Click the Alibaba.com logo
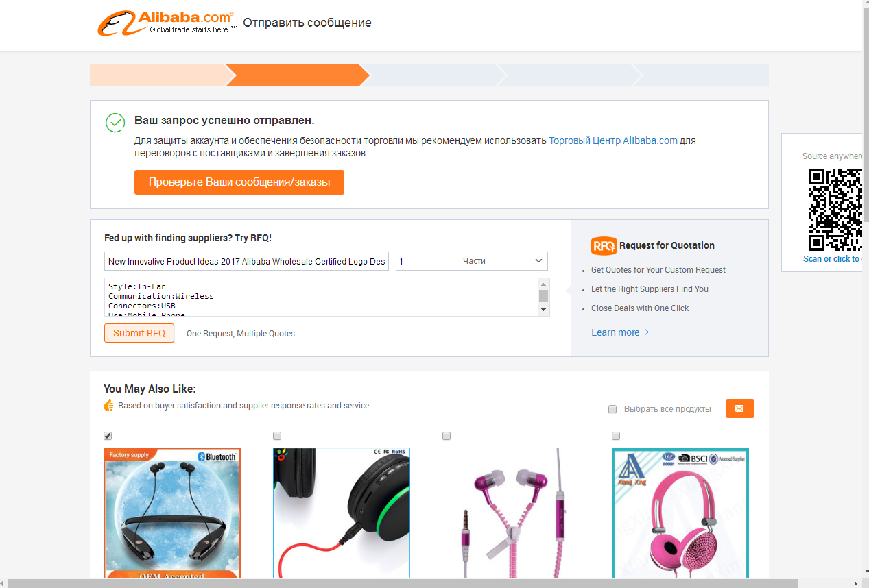This screenshot has height=588, width=869. tap(167, 23)
